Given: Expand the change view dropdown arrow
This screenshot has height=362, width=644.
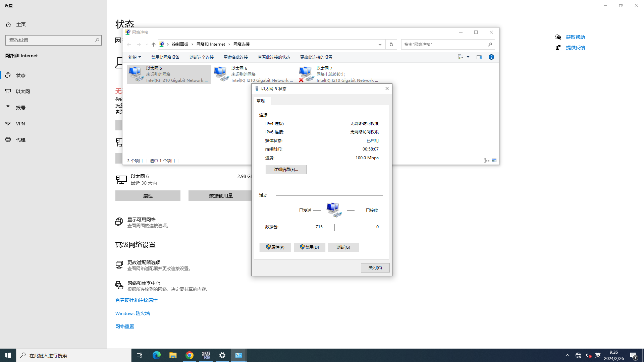Looking at the screenshot, I should (x=468, y=57).
